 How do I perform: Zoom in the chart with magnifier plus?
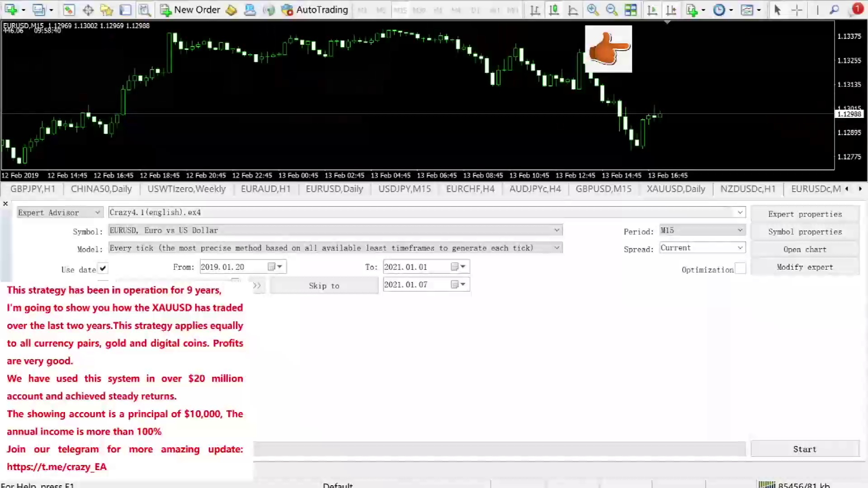tap(592, 9)
